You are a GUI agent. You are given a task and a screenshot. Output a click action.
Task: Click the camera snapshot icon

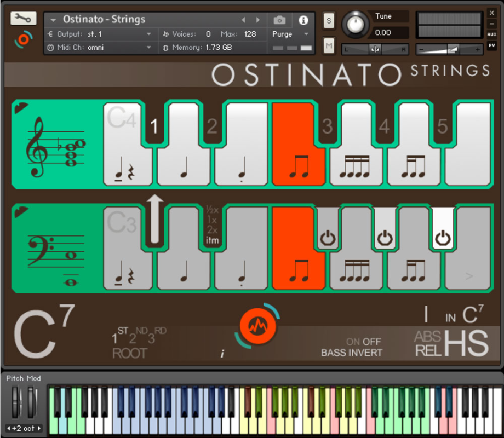point(280,20)
